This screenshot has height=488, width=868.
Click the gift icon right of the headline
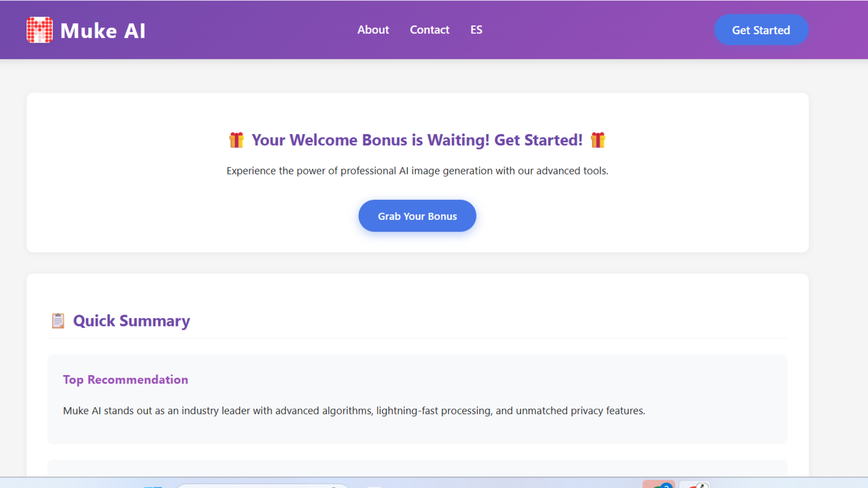(x=598, y=140)
